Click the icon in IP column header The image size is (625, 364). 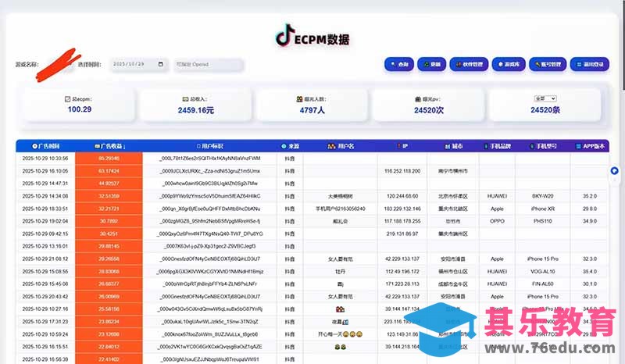click(398, 146)
